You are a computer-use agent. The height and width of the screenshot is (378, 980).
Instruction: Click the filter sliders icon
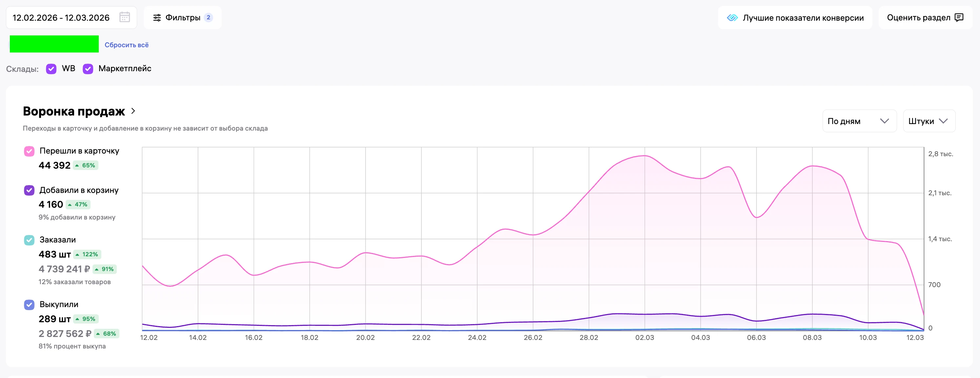pyautogui.click(x=157, y=17)
